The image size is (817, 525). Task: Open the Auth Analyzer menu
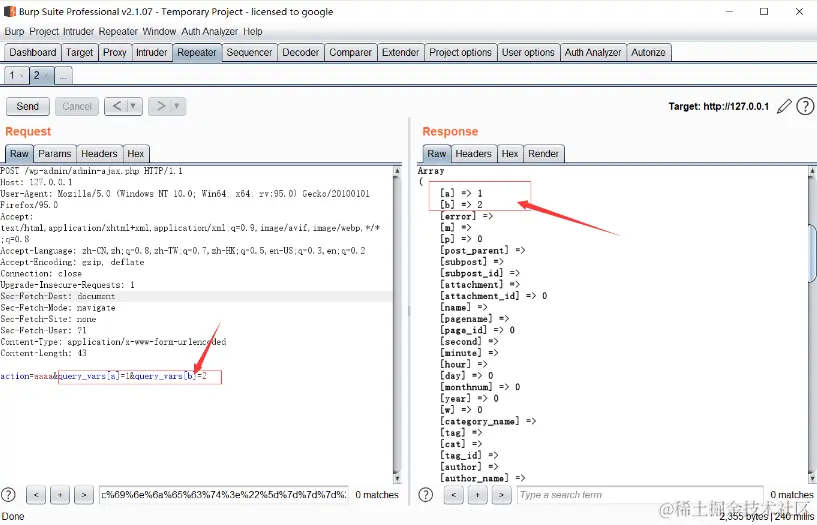pos(209,31)
